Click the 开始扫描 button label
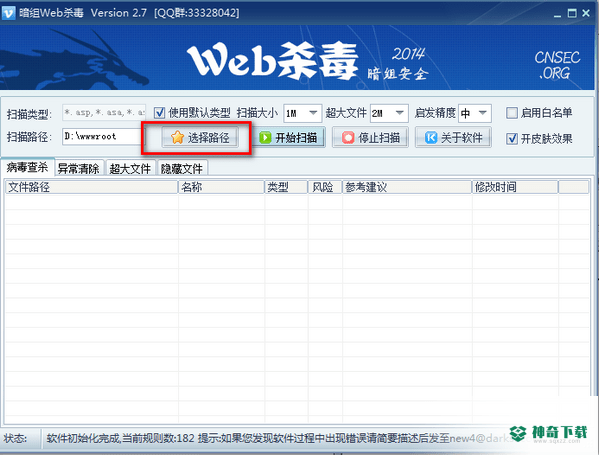 pyautogui.click(x=296, y=138)
